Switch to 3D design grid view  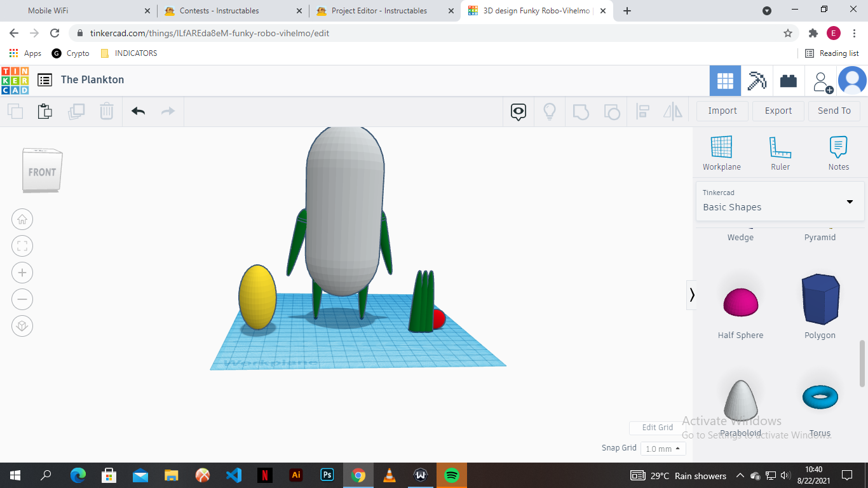click(x=725, y=81)
